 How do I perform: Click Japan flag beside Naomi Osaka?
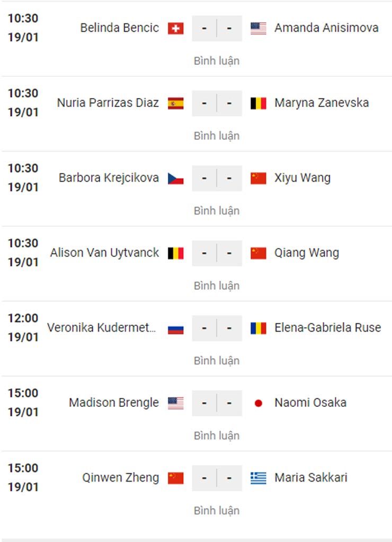[259, 403]
